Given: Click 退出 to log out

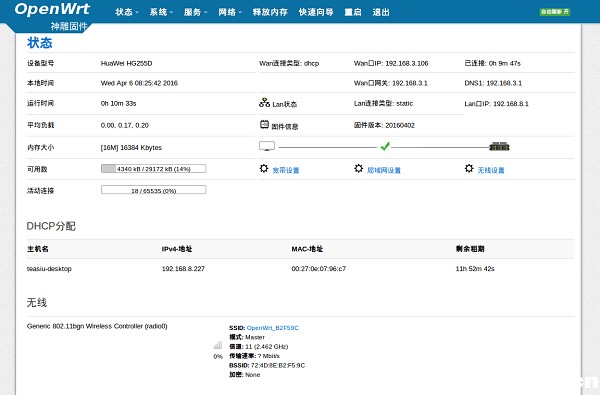Looking at the screenshot, I should 381,12.
